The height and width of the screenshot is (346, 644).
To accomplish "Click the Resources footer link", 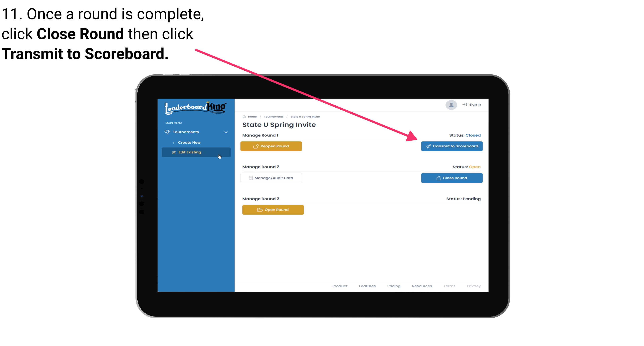I will [421, 286].
